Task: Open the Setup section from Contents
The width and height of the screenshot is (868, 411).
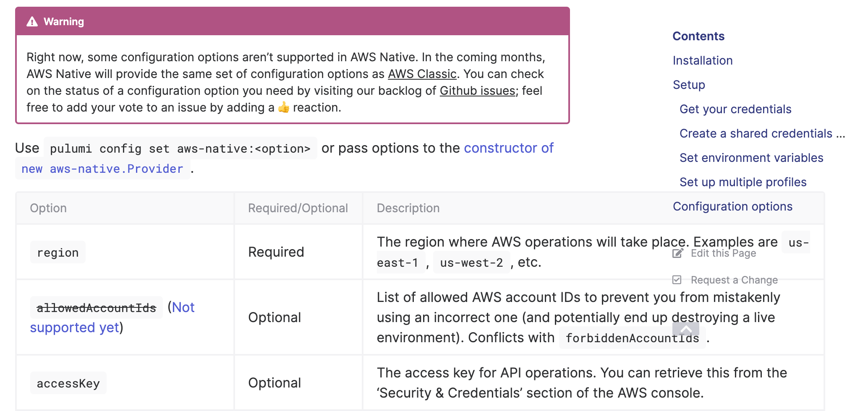Action: 688,85
